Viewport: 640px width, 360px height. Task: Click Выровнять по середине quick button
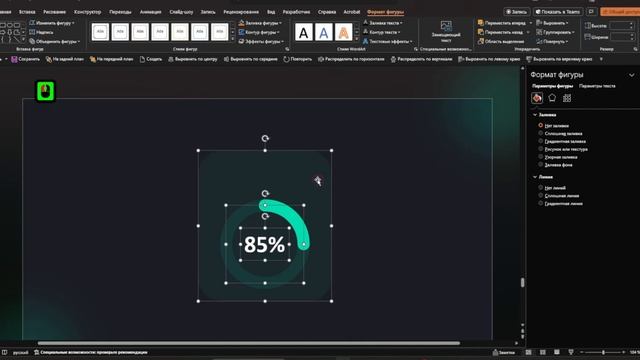tap(251, 59)
